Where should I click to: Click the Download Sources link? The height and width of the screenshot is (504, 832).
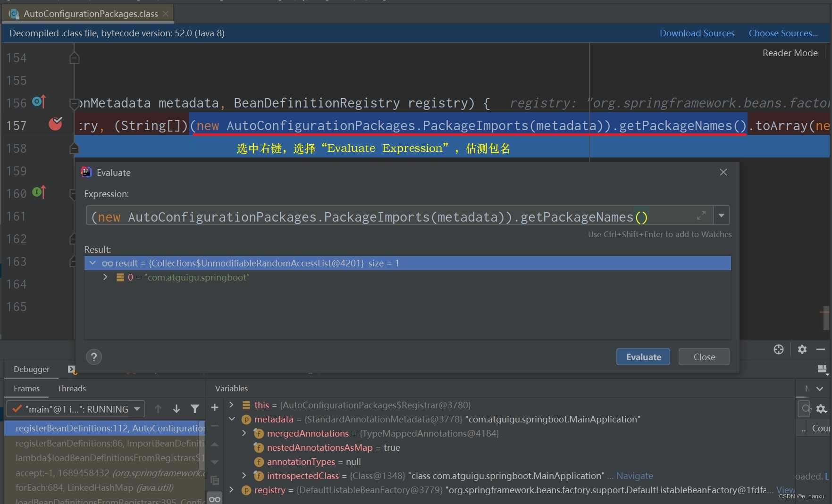click(x=697, y=33)
